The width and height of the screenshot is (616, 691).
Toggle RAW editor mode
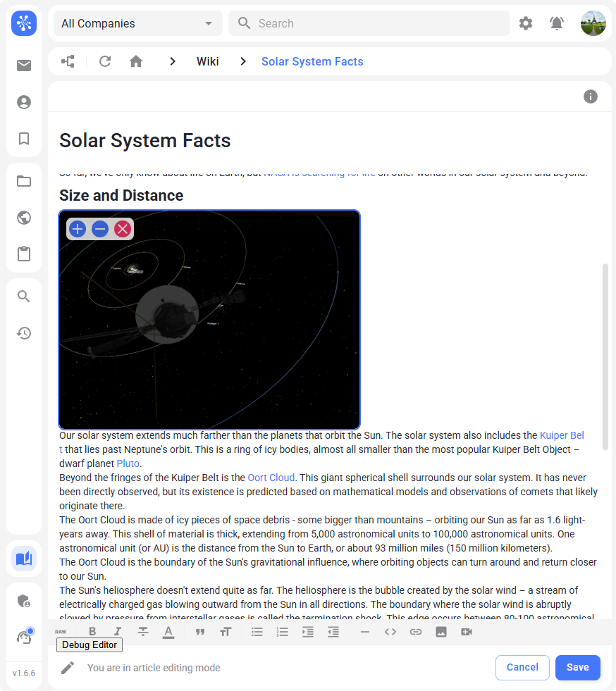(61, 632)
